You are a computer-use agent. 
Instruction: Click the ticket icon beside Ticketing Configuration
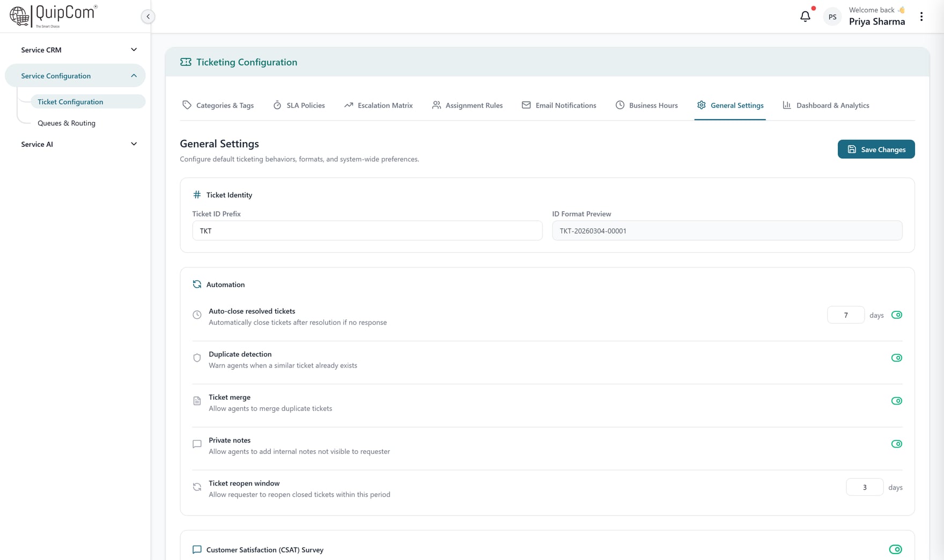coord(186,62)
